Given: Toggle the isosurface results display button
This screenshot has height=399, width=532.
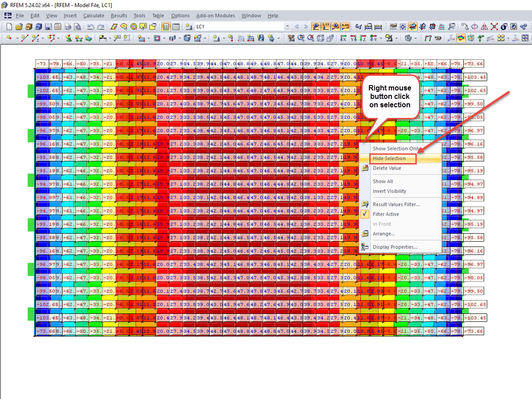Looking at the screenshot, I should click(x=462, y=38).
